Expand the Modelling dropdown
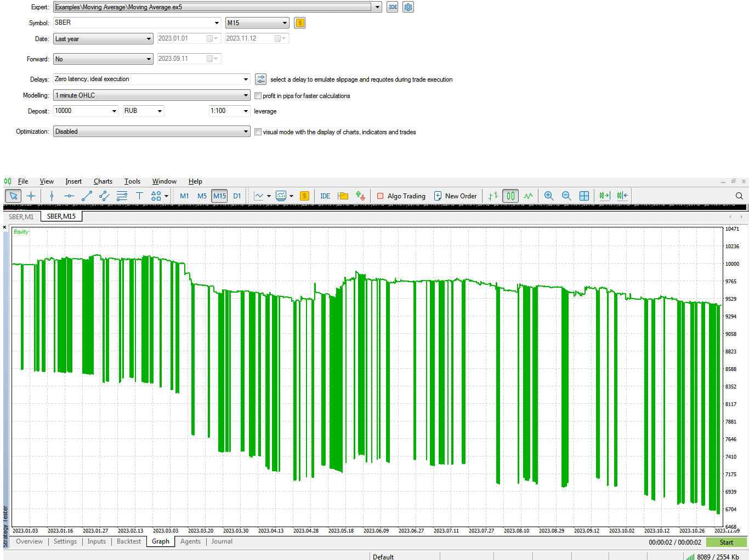Image resolution: width=749 pixels, height=560 pixels. [x=246, y=95]
